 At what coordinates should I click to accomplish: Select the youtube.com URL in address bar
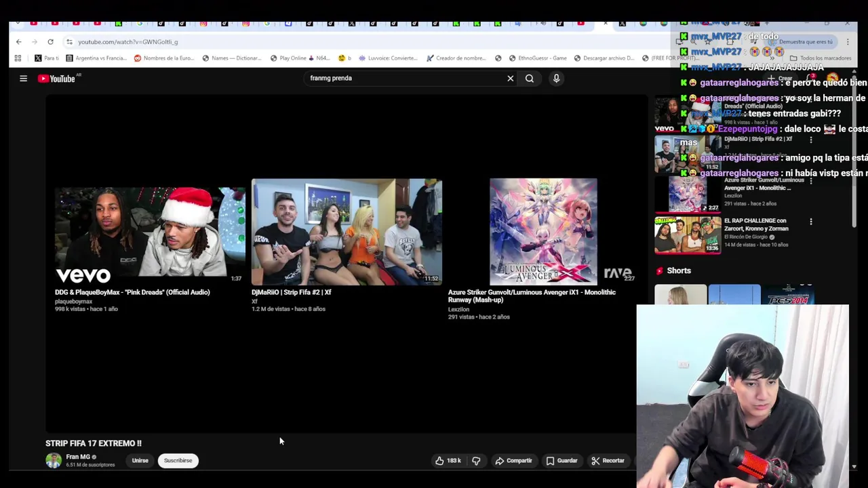click(x=127, y=42)
